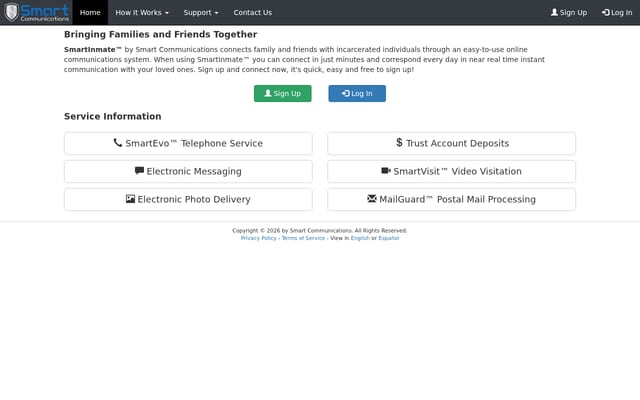The image size is (640, 400).
Task: Open SmartVisit Video Visitation info
Action: [451, 171]
